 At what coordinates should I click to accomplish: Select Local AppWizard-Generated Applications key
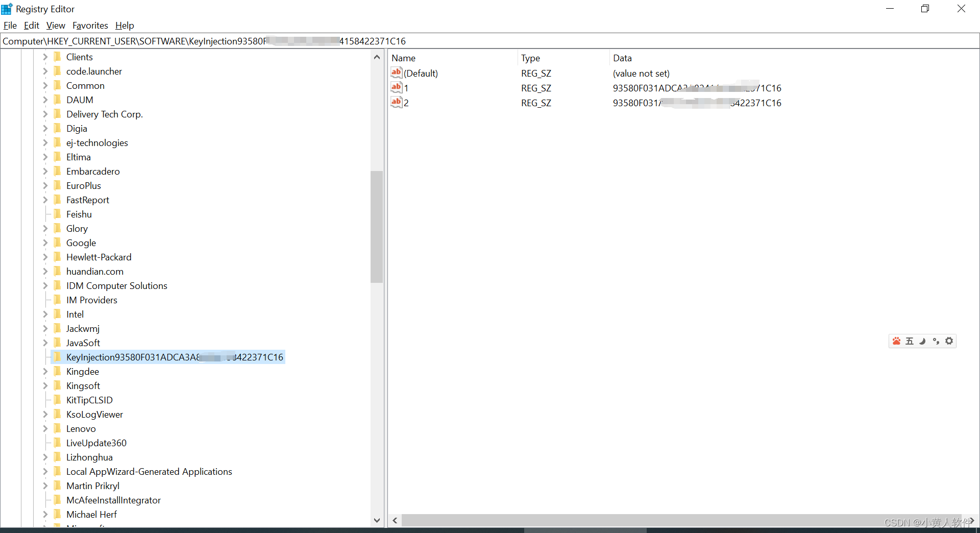(149, 471)
